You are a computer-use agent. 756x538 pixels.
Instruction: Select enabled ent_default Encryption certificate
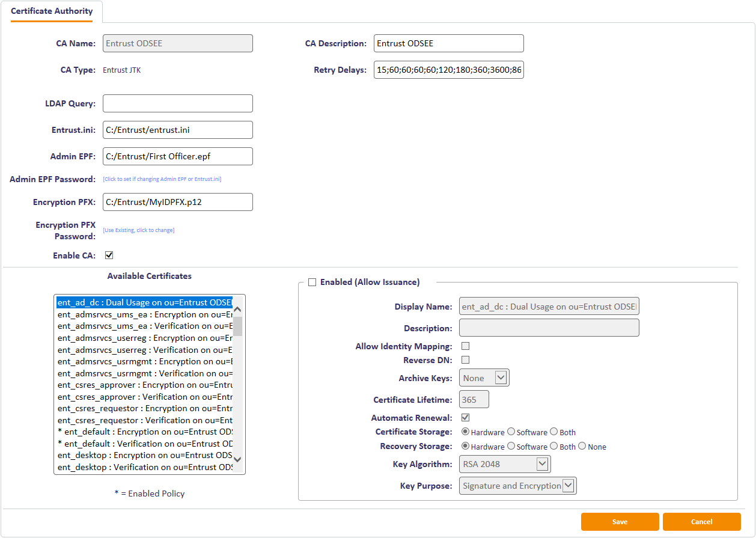(x=145, y=432)
